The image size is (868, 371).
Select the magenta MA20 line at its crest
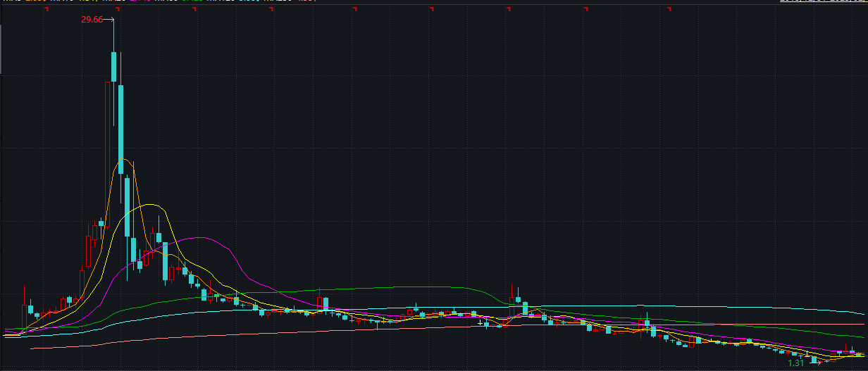click(202, 238)
